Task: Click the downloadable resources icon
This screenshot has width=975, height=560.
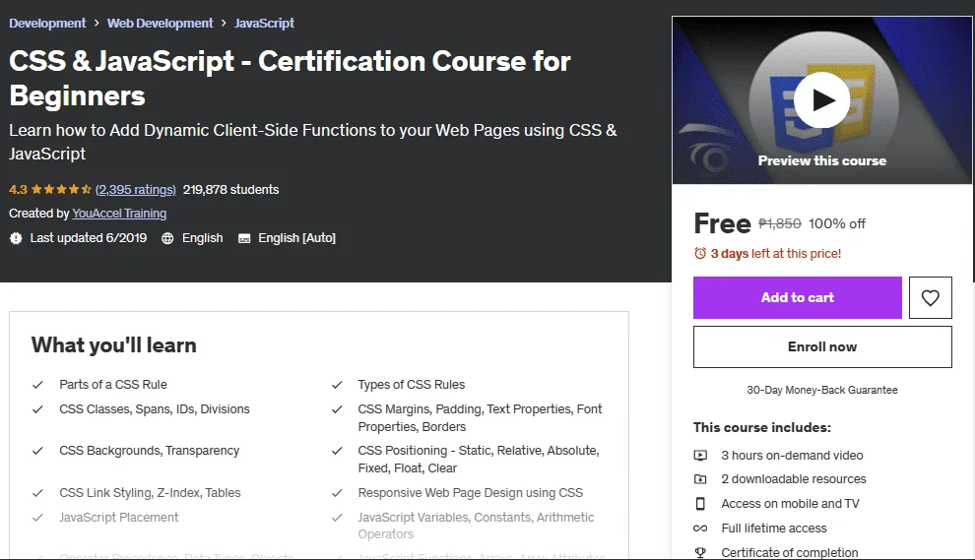Action: pyautogui.click(x=700, y=479)
